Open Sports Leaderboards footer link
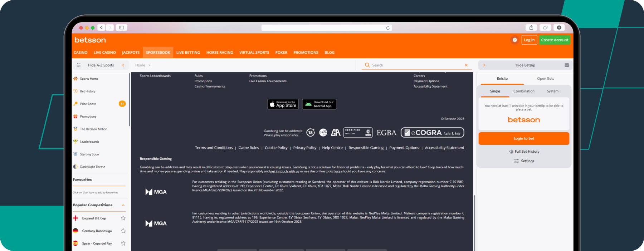This screenshot has width=644, height=251. (155, 76)
